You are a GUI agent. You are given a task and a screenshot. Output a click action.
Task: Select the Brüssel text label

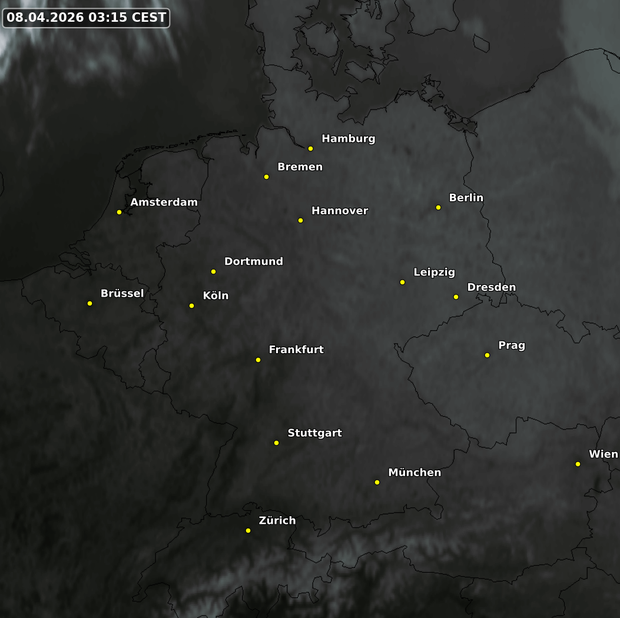(x=122, y=294)
